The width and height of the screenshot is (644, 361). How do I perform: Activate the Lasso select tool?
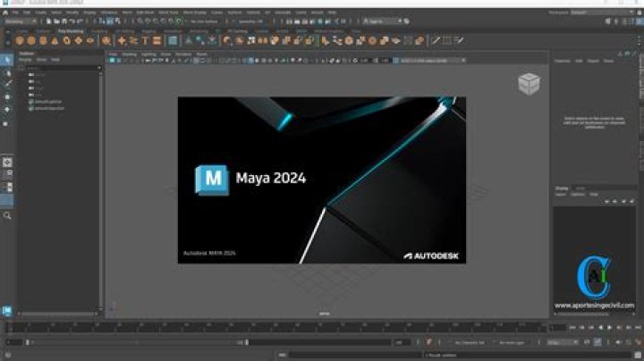(x=7, y=73)
